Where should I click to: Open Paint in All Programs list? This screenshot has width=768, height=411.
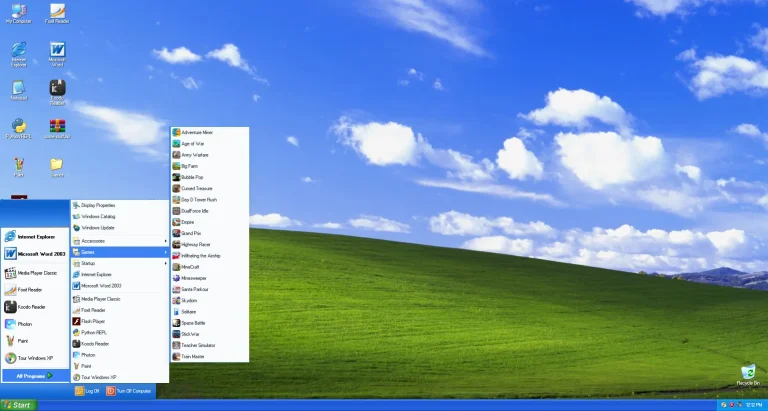[120, 366]
